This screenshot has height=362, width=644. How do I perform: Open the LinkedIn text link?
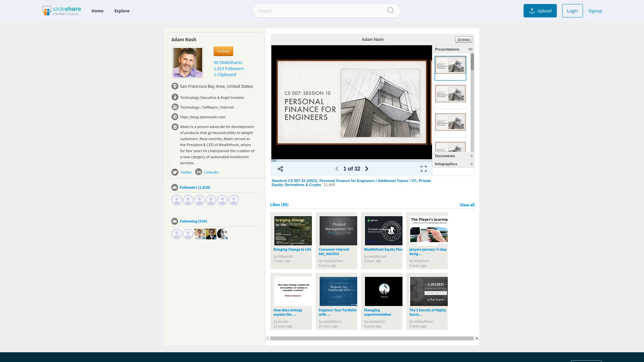pos(211,172)
